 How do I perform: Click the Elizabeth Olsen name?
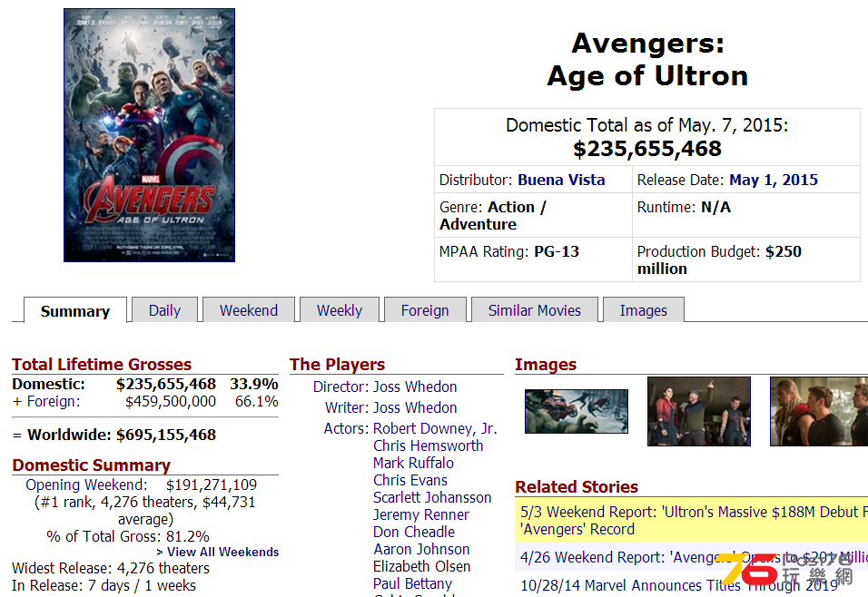(x=422, y=566)
